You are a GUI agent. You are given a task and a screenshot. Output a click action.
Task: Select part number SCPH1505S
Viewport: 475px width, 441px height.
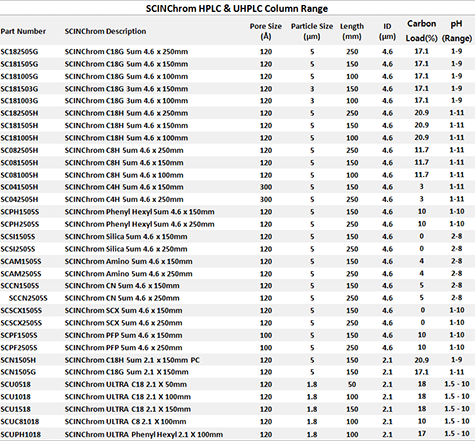point(20,212)
